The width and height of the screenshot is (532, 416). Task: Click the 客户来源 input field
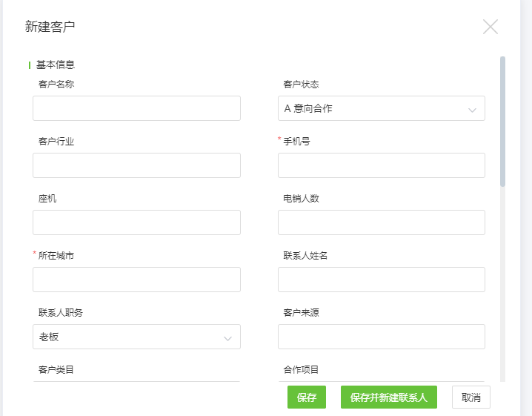click(382, 337)
